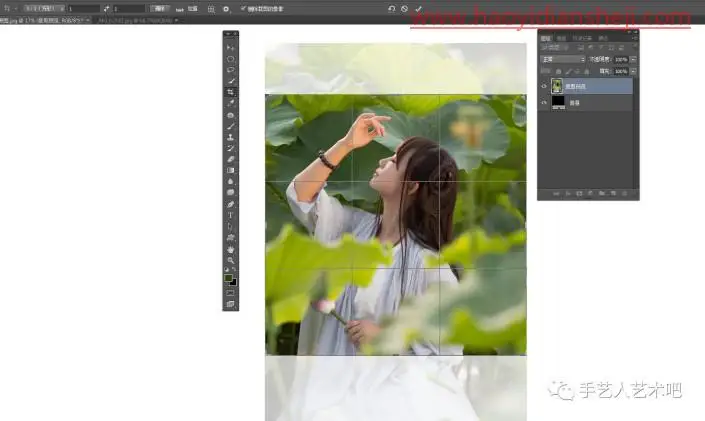
Task: Select the Quick Selection tool
Action: (231, 81)
